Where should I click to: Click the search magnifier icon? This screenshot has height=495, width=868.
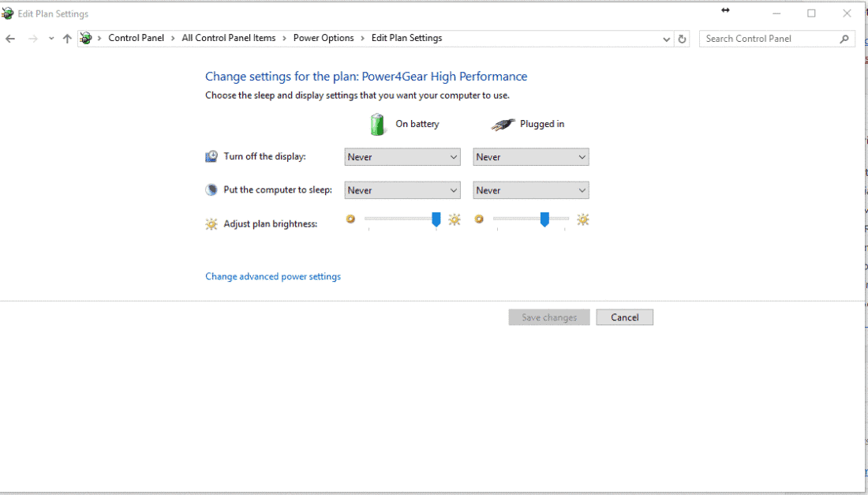[x=844, y=39]
